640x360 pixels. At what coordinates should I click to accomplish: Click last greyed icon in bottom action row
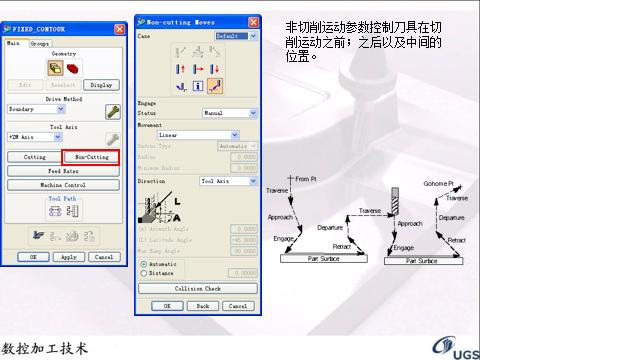(89, 236)
